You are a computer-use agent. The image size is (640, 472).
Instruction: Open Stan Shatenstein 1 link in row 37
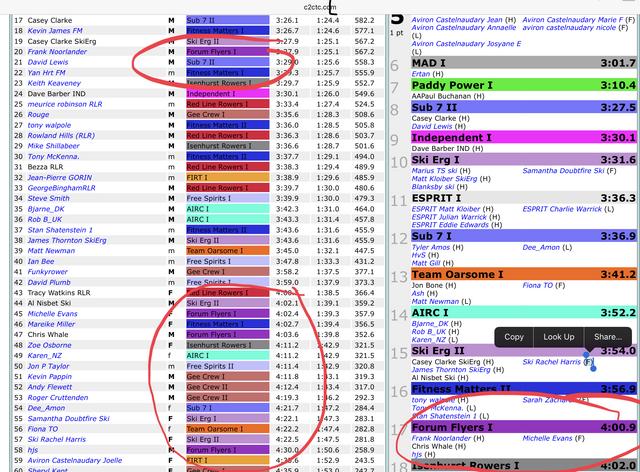(60, 230)
